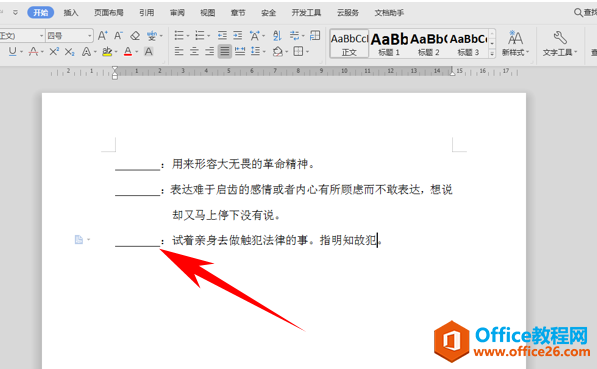The width and height of the screenshot is (597, 369).
Task: Open the Chinese text layout tool
Action: tap(254, 36)
